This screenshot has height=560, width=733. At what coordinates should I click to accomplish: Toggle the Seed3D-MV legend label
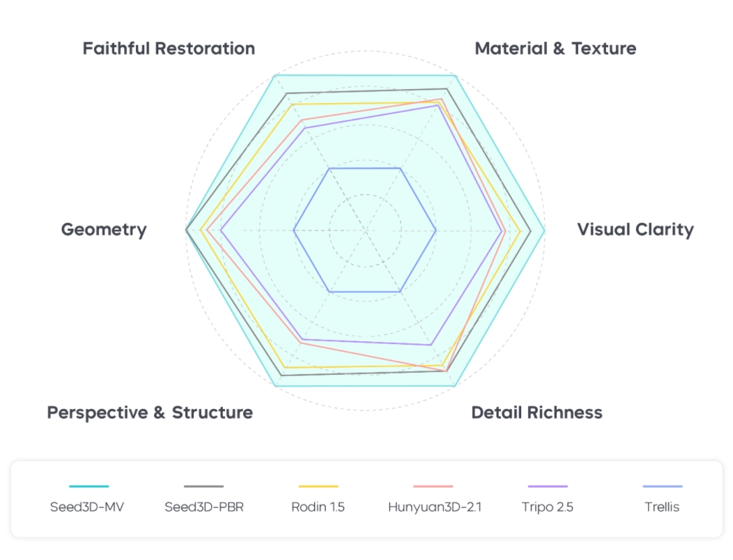[x=89, y=507]
